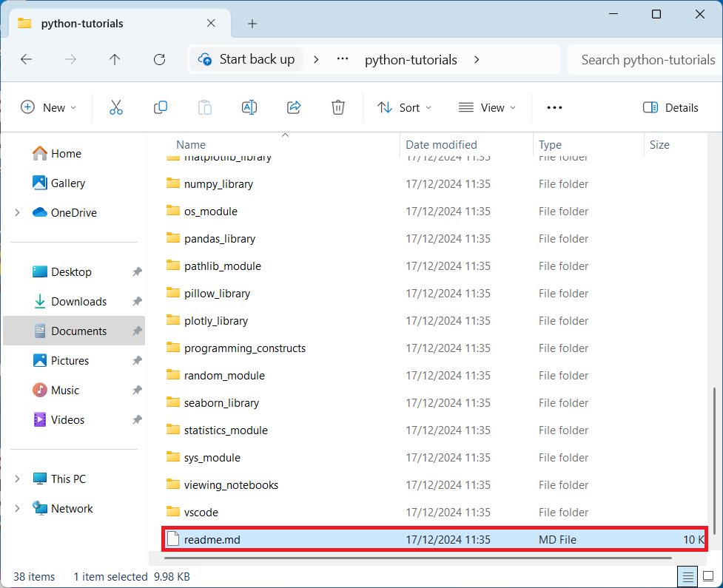723x588 pixels.
Task: Click the Delete trash can icon
Action: [x=338, y=107]
